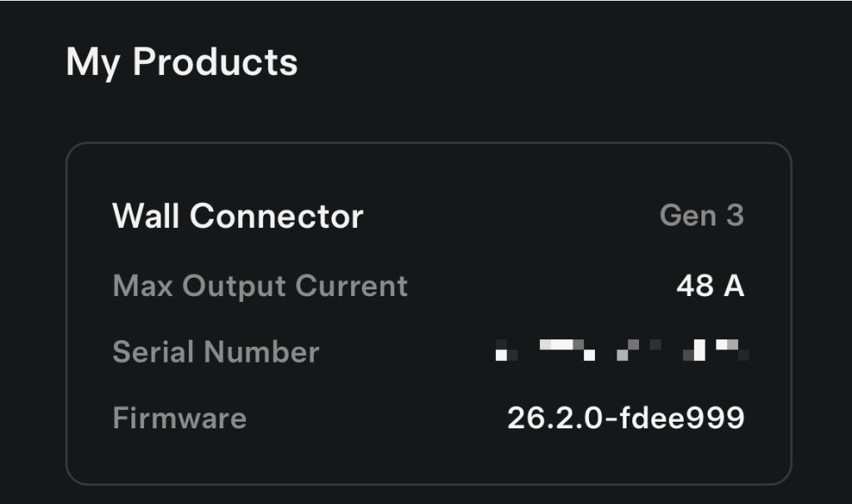This screenshot has height=504, width=852.
Task: Click the word "Products" in the heading
Action: 215,63
